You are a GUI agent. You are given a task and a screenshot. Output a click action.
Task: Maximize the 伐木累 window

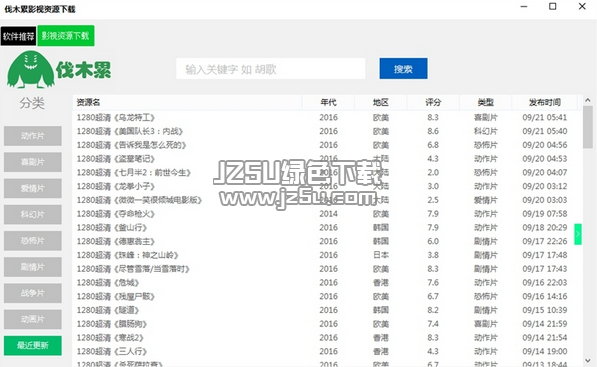[552, 6]
